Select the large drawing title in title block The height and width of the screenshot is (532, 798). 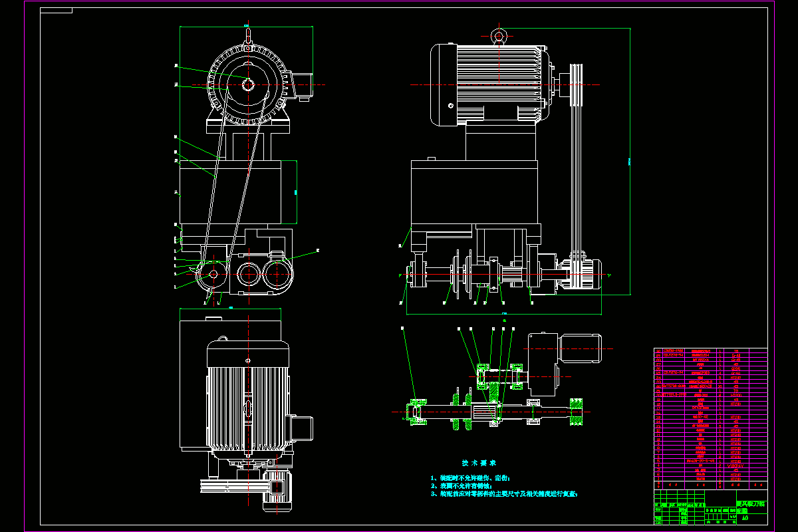click(751, 508)
